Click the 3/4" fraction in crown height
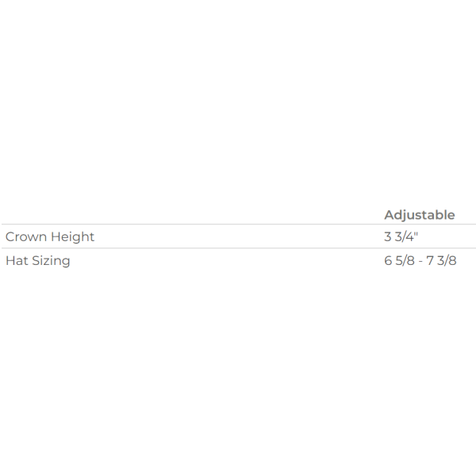The image size is (476, 476). (x=406, y=236)
